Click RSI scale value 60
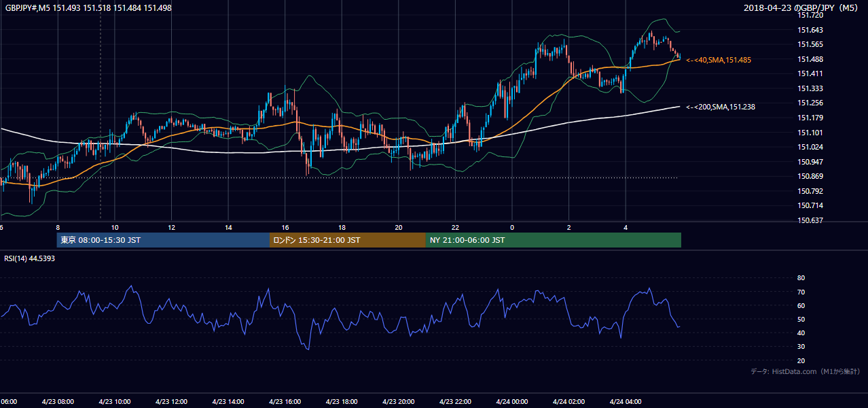Viewport: 868px width, 408px height. [801, 305]
